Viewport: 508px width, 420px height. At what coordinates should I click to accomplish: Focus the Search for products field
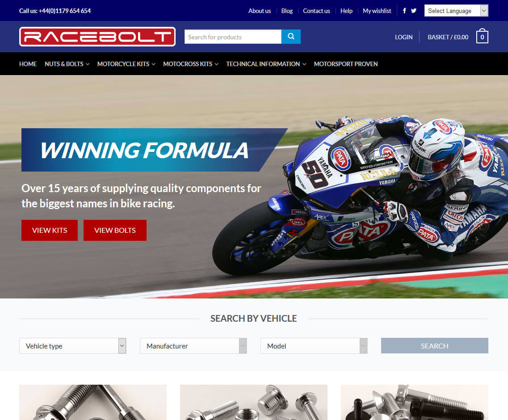(x=233, y=37)
